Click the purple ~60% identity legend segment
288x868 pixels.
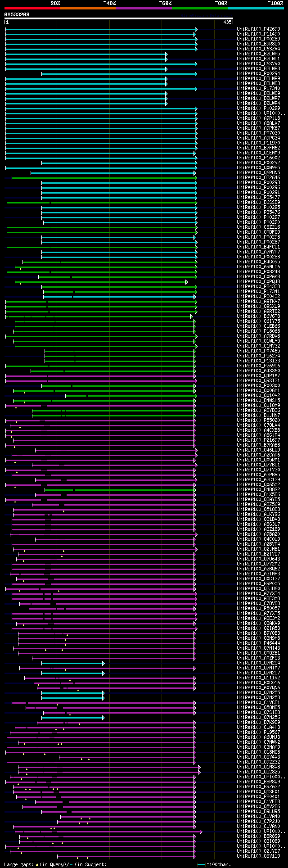[x=144, y=8]
